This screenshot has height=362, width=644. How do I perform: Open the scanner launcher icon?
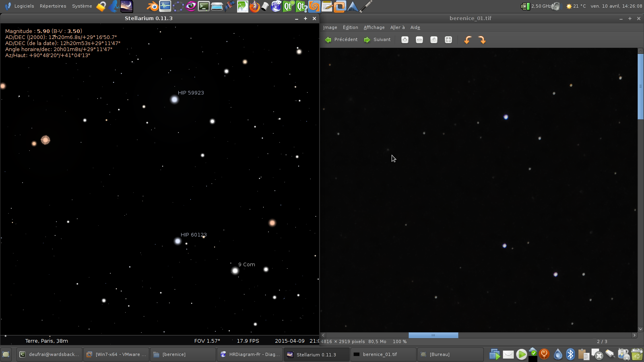pos(217,6)
